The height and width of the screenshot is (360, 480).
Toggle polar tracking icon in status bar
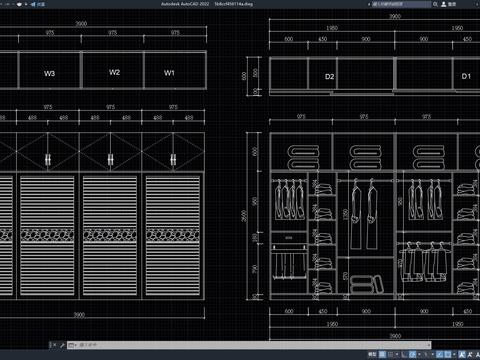tap(412, 354)
